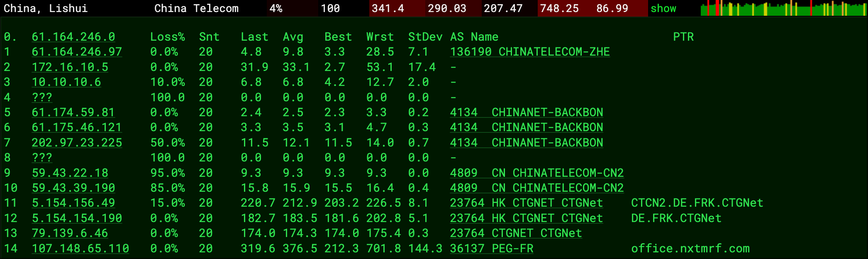Viewport: 868px width, 259px height.
Task: Open AS 4134 CHINANET-BACKBON link in hop 6
Action: 527,127
